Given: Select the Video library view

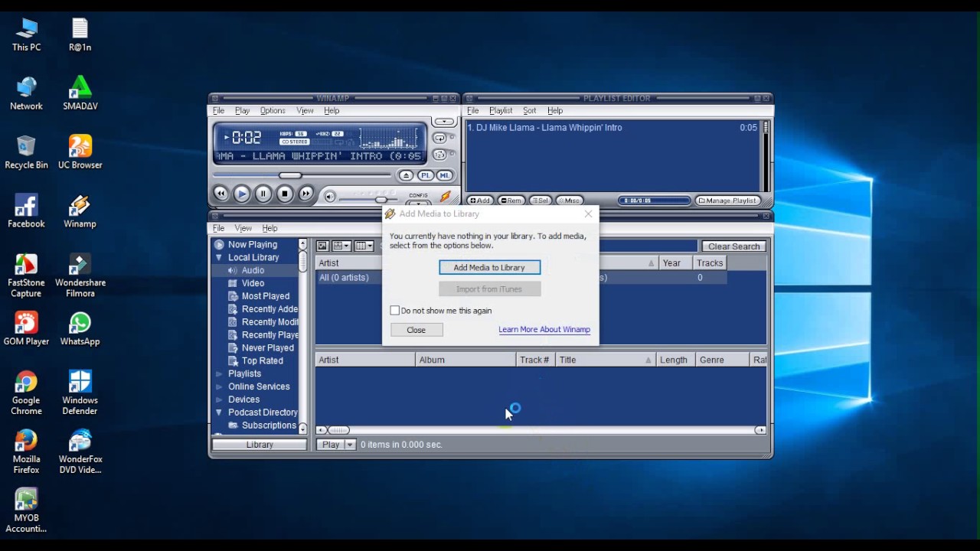Looking at the screenshot, I should 253,284.
